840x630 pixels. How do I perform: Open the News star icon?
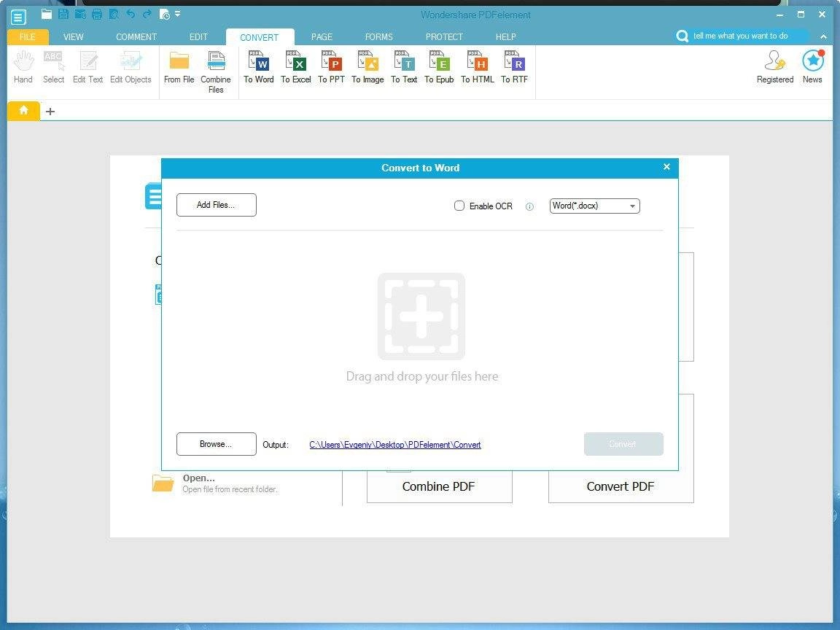click(x=813, y=67)
